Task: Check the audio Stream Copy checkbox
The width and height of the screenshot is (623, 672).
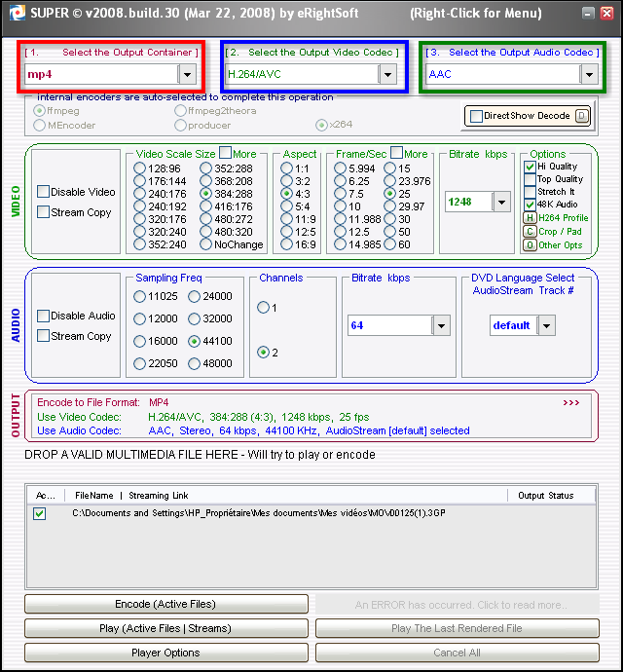Action: [x=43, y=336]
